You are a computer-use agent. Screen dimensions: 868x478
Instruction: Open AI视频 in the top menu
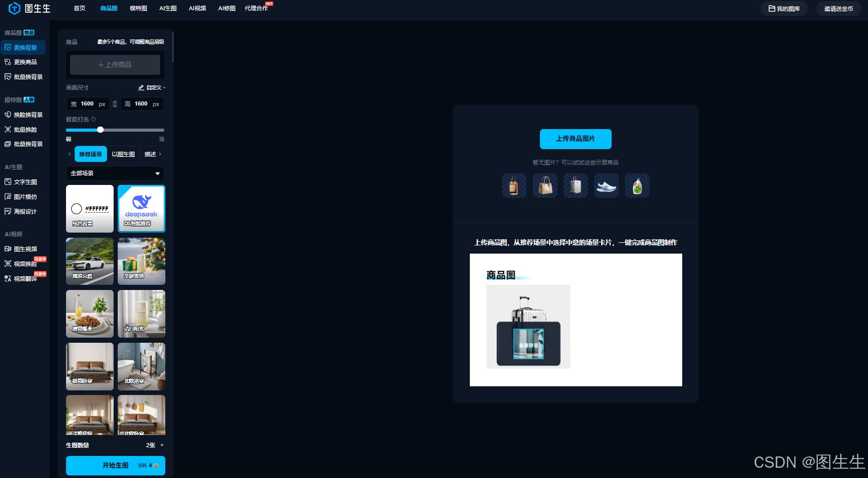[x=197, y=8]
